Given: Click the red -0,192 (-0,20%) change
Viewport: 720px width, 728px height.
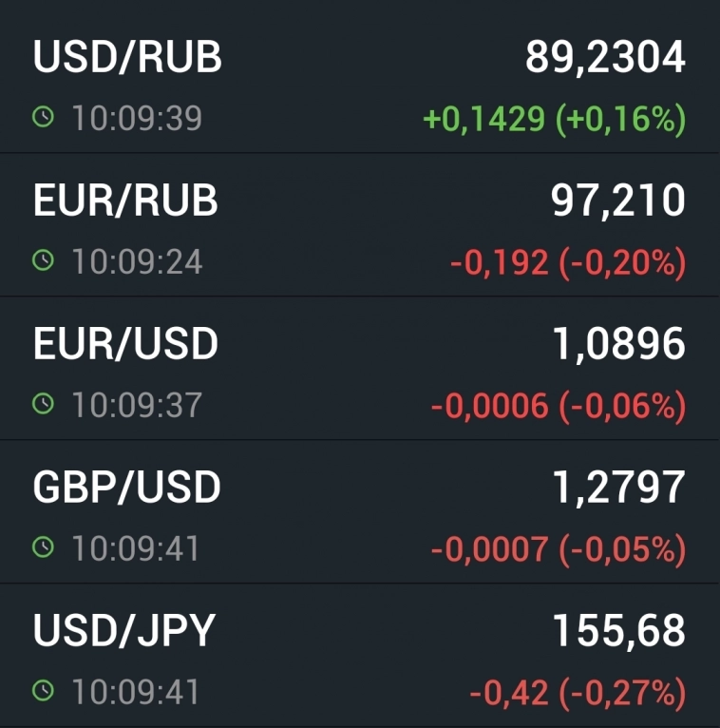Looking at the screenshot, I should tap(567, 262).
